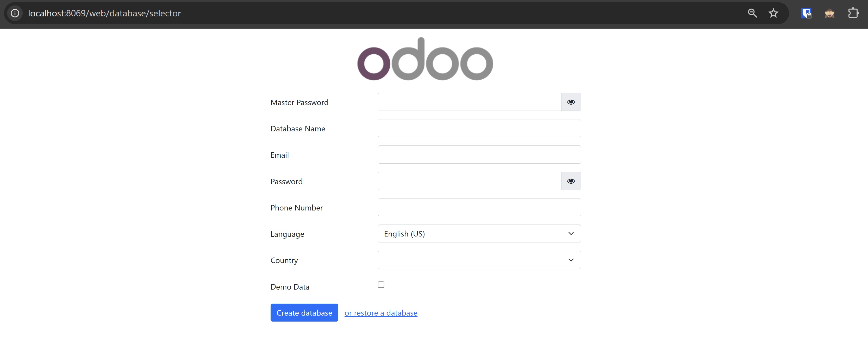Enable the Demo Data checkbox
The height and width of the screenshot is (352, 868).
tap(381, 284)
